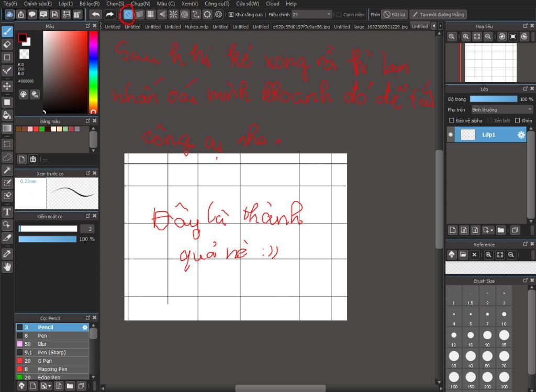Adjust Độ trong layer opacity slider

pyautogui.click(x=493, y=99)
